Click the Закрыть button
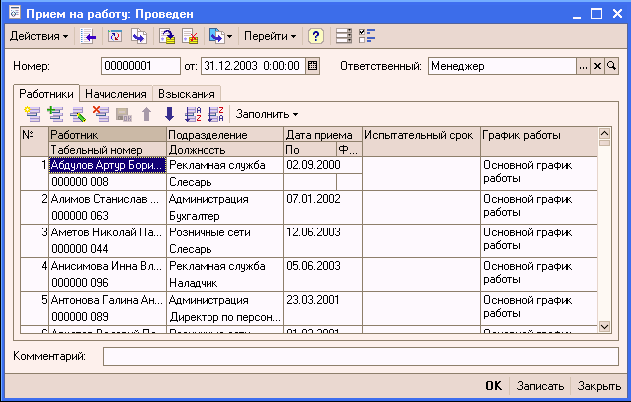The width and height of the screenshot is (631, 402). (598, 386)
